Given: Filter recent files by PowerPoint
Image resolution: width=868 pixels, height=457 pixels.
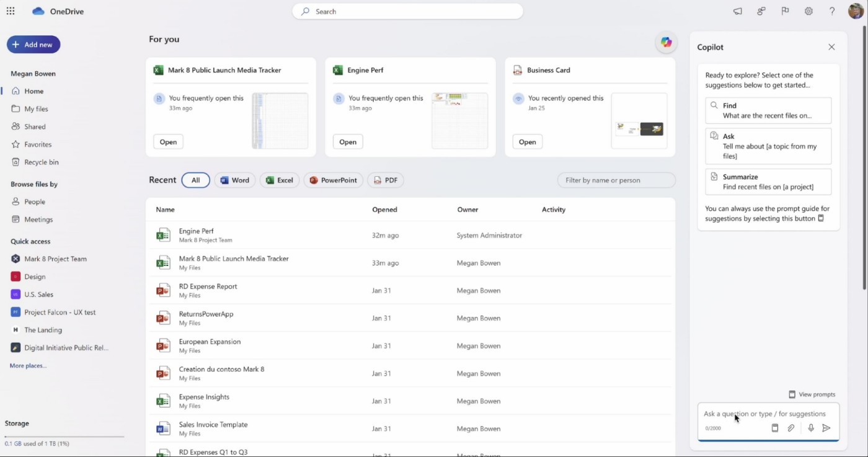Looking at the screenshot, I should pyautogui.click(x=334, y=180).
